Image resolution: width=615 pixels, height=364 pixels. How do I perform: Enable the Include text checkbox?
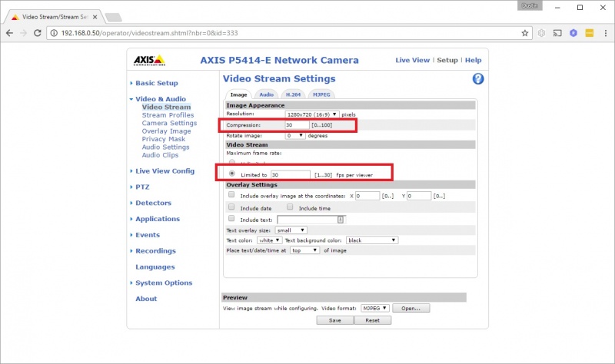(x=231, y=218)
